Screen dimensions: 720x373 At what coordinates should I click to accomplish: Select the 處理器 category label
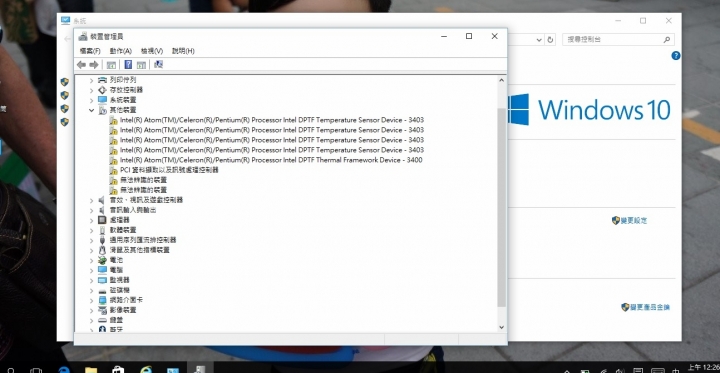coord(119,220)
